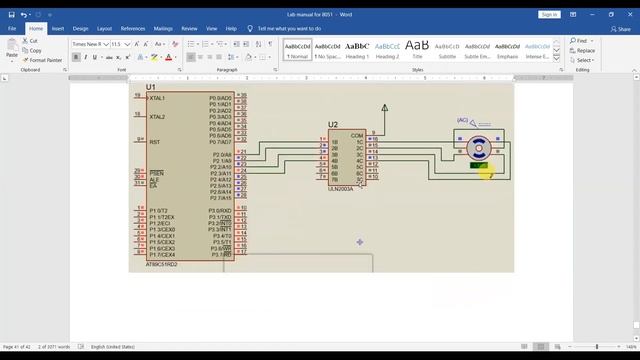Apply superscript formatting
This screenshot has height=360, width=640.
point(128,58)
